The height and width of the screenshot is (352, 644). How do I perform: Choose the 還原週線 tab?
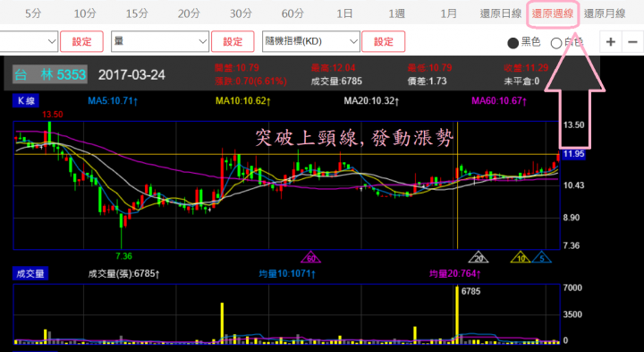pos(553,13)
